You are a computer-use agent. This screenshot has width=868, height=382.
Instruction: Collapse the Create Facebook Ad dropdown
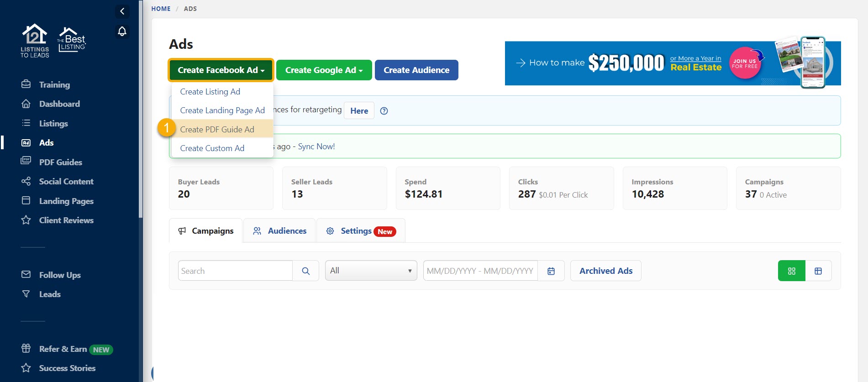tap(221, 70)
